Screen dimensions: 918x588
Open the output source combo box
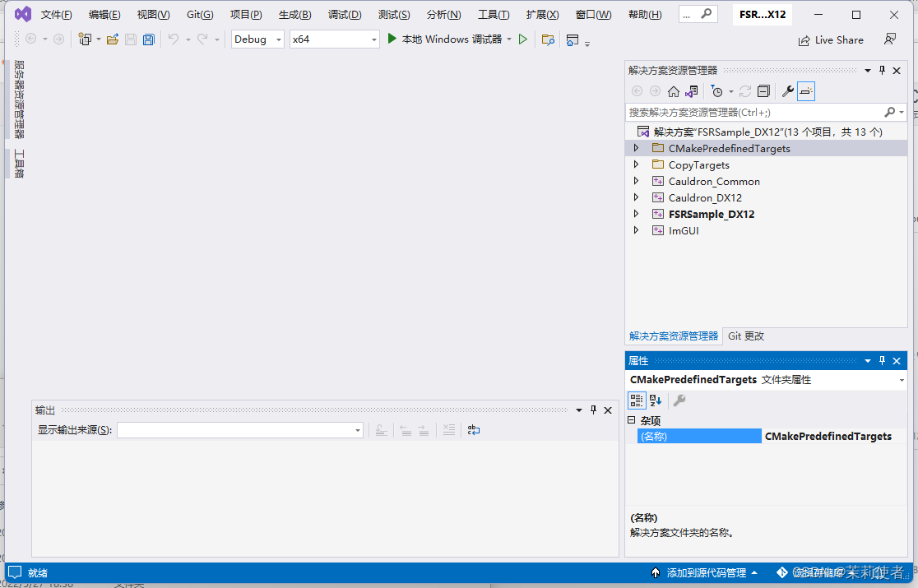pos(240,430)
